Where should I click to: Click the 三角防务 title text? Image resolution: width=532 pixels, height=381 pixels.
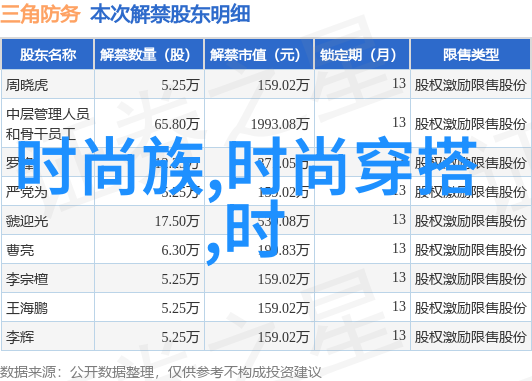coord(40,14)
